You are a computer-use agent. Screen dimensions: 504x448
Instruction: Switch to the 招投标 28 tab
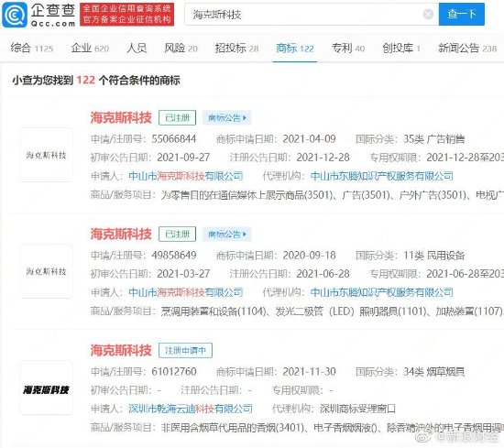[x=236, y=49]
